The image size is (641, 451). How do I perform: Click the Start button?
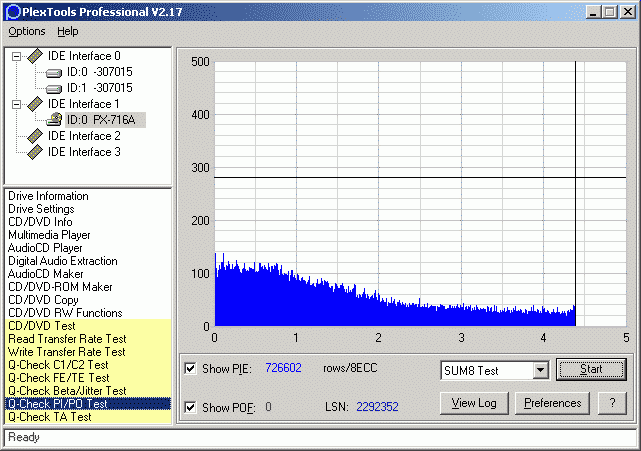(x=591, y=370)
